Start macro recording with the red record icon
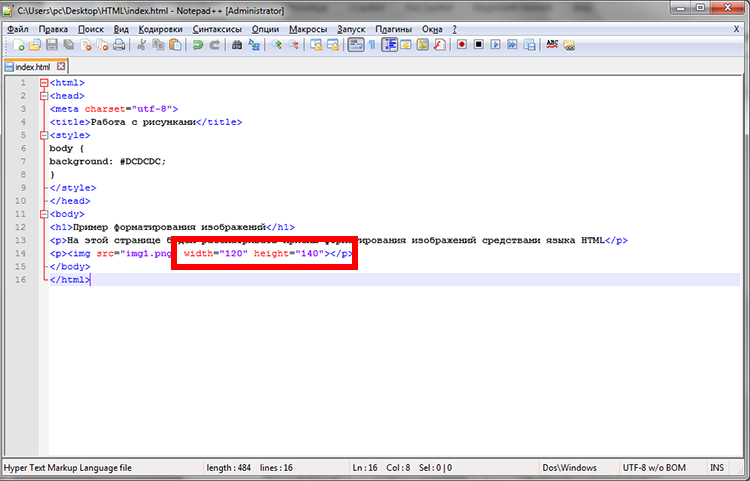 click(x=462, y=45)
